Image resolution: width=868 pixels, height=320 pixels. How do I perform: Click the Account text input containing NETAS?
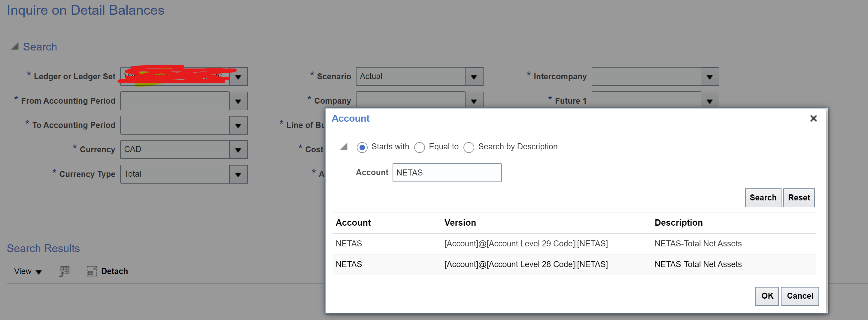(447, 173)
